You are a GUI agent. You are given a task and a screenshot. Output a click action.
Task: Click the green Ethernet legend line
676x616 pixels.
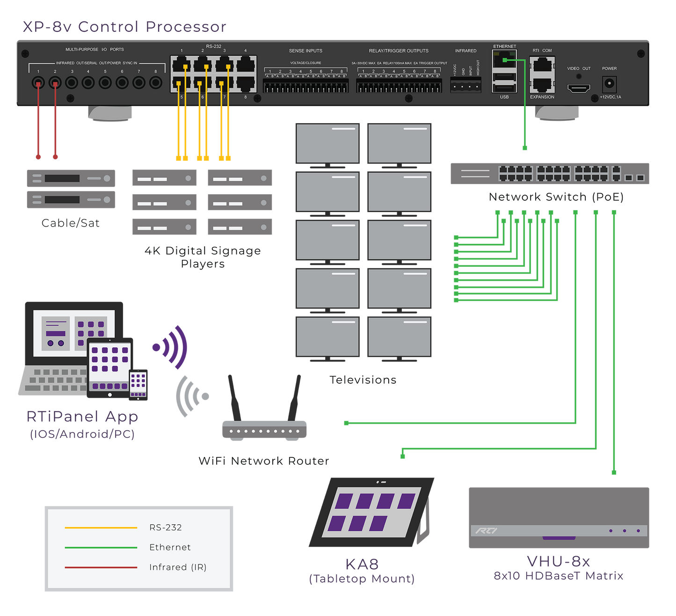[101, 547]
